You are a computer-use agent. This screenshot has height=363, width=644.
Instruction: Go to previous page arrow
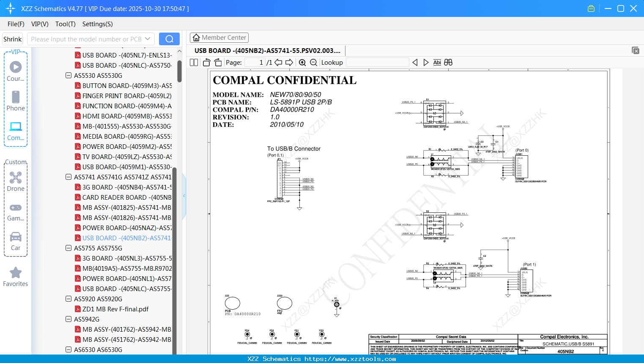tap(278, 62)
